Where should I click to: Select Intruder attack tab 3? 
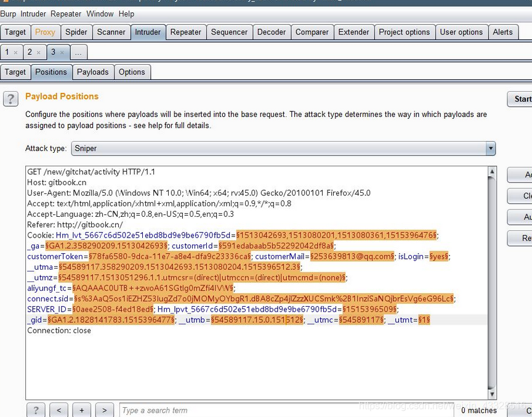point(54,52)
